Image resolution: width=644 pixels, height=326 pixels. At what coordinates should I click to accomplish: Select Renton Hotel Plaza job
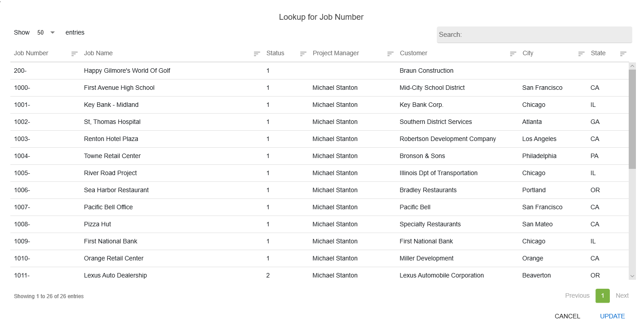[x=111, y=139]
